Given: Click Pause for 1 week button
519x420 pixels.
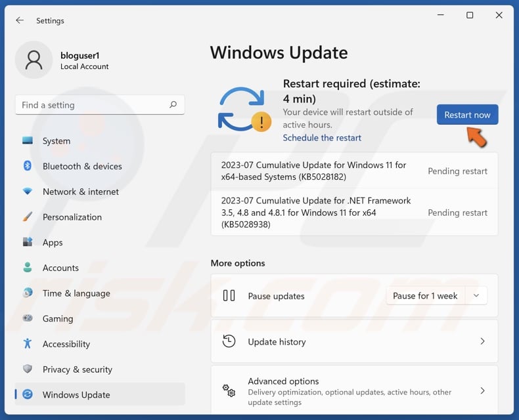Looking at the screenshot, I should pyautogui.click(x=425, y=296).
